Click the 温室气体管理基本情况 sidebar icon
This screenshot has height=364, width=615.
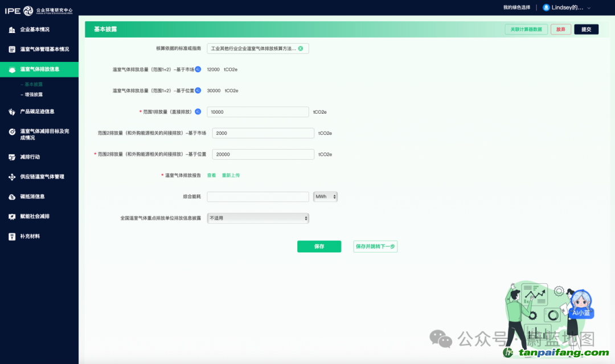pos(12,49)
